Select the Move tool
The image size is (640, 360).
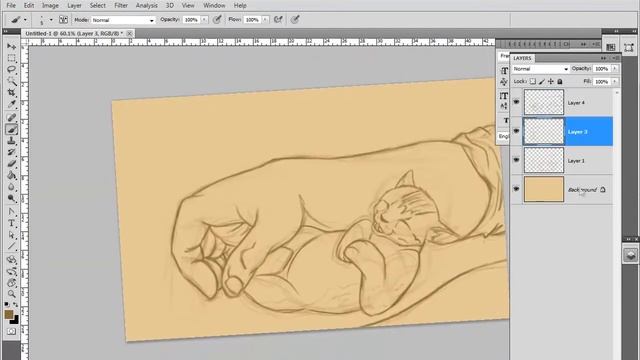11,47
